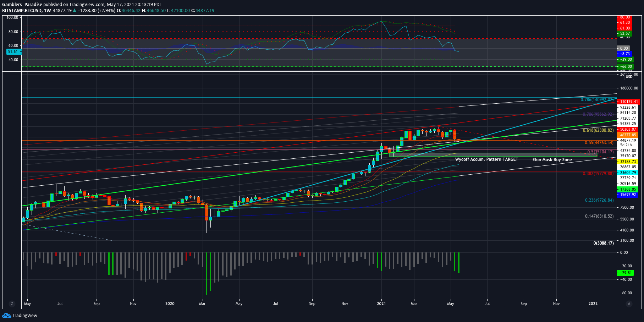The height and width of the screenshot is (322, 644).
Task: Select the green buy-zone rectangle on chart
Action: tap(493, 155)
